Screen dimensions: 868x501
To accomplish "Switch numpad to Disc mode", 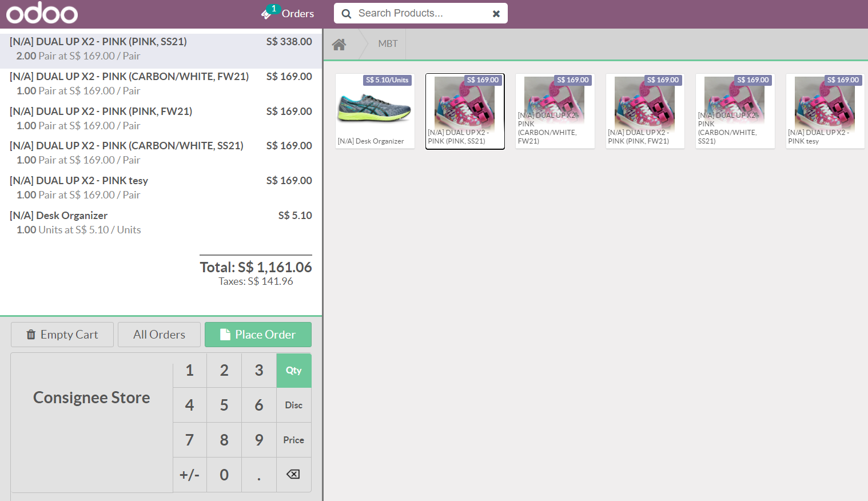I will pos(293,405).
